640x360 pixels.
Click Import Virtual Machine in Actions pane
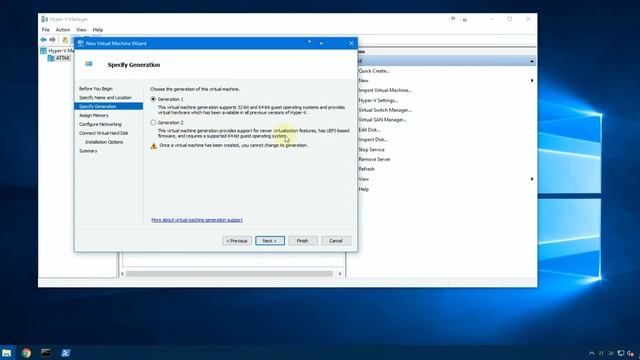point(385,91)
